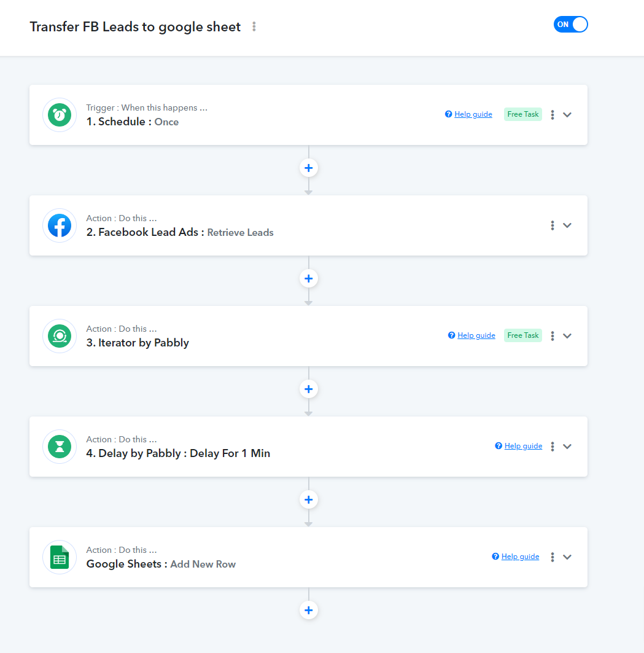
Task: Add step below Google Sheets action
Action: coord(308,610)
